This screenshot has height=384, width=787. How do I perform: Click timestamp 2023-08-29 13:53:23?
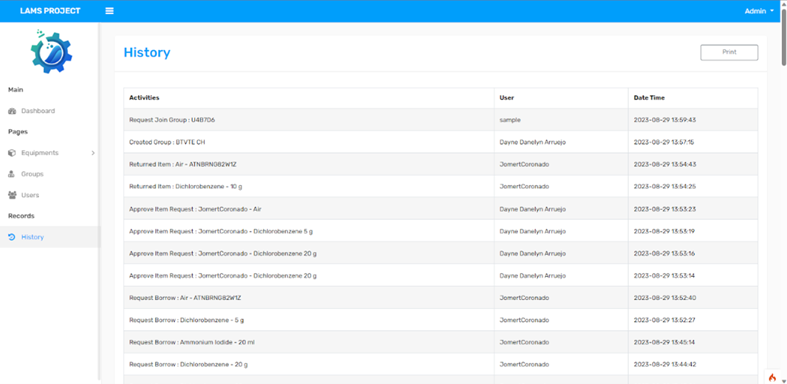click(665, 209)
